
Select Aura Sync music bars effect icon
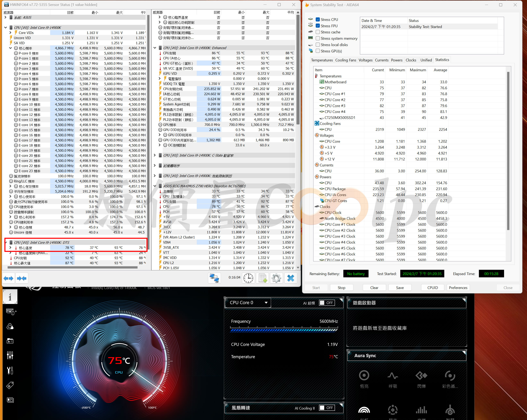pos(421,410)
